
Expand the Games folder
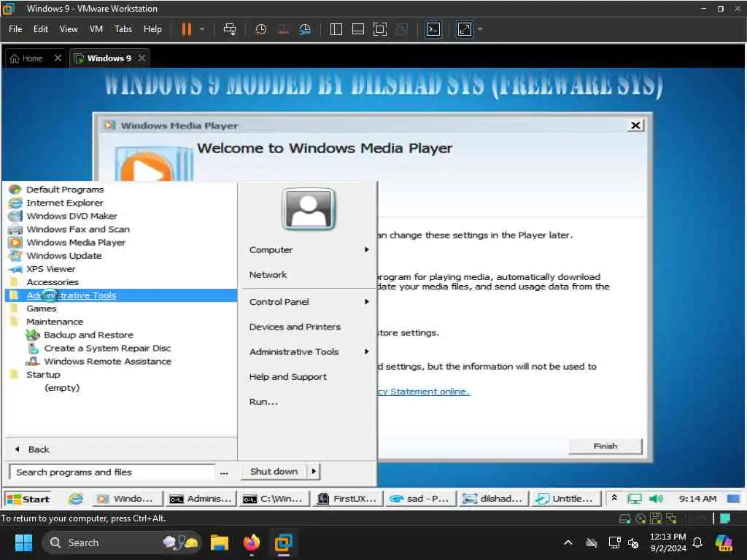coord(41,308)
